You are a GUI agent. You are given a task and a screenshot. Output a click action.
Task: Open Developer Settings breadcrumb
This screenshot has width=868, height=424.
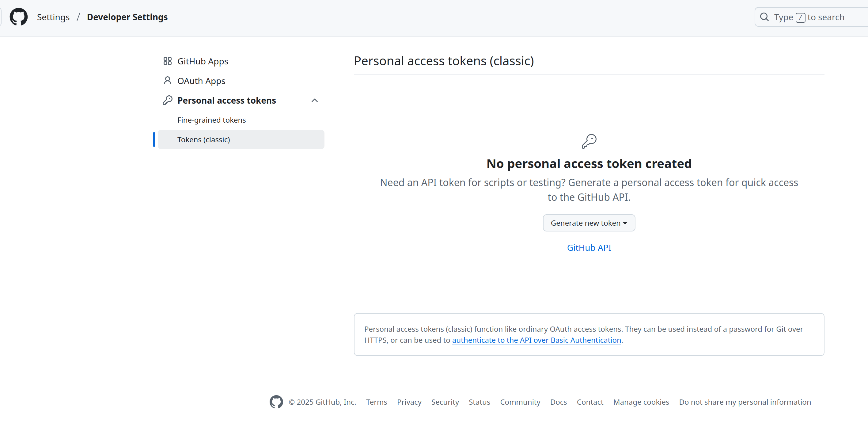[127, 17]
